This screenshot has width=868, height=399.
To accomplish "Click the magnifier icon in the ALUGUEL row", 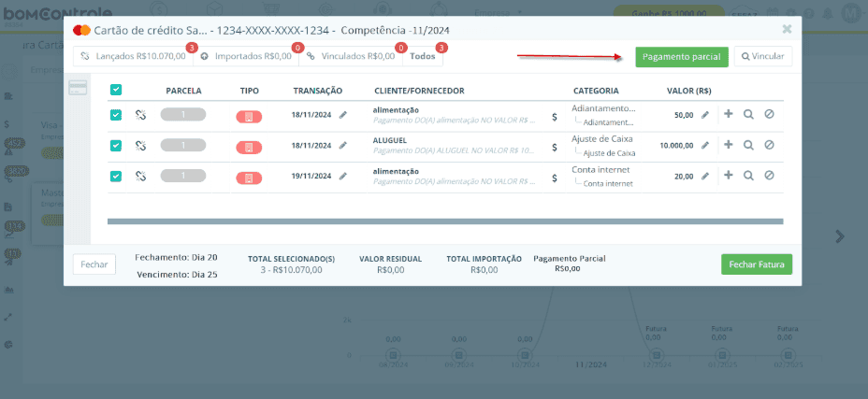I will [748, 145].
